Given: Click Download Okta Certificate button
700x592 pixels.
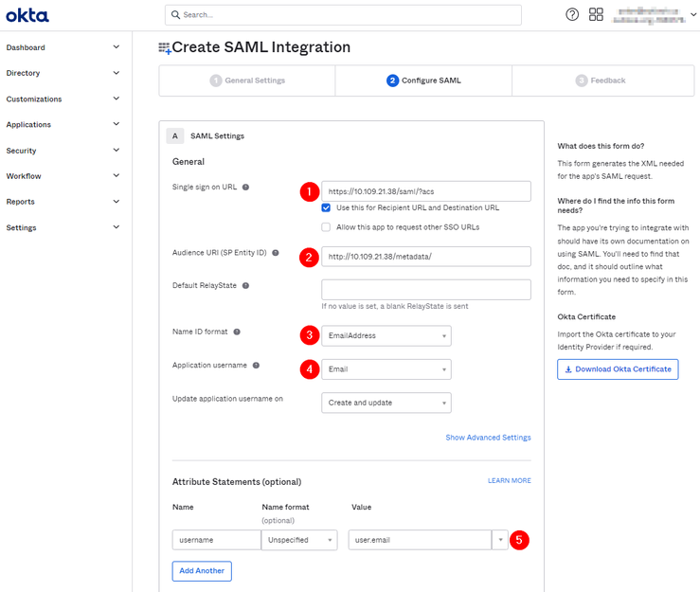Looking at the screenshot, I should [x=618, y=369].
